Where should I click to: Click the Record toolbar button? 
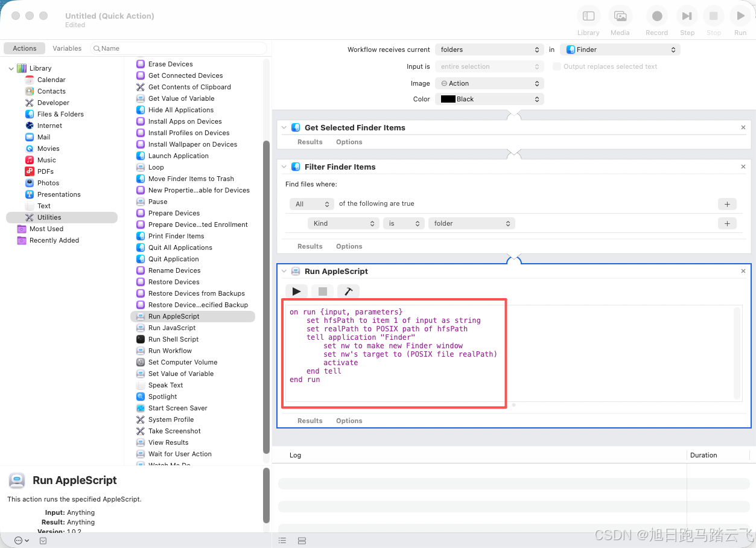pos(657,16)
